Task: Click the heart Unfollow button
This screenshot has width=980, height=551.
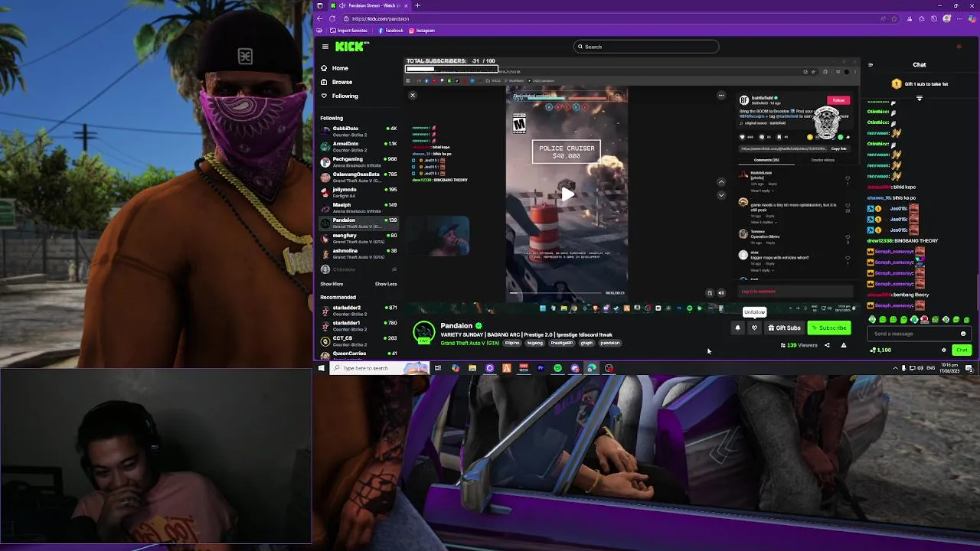Action: pos(754,328)
